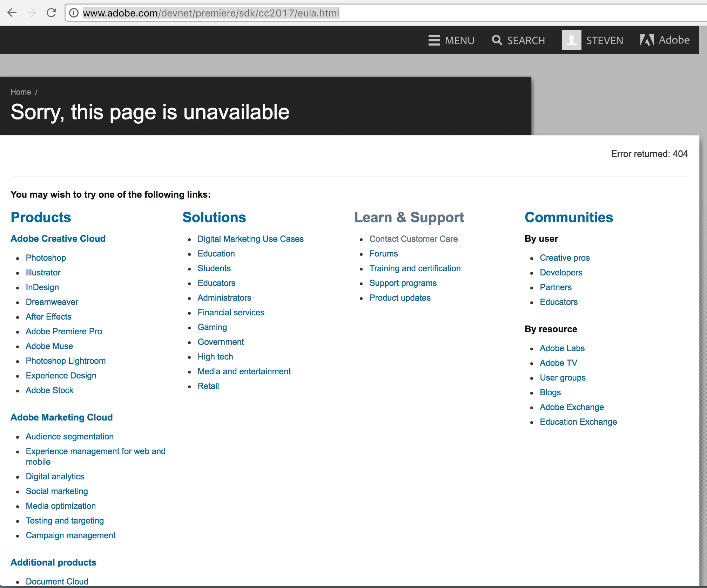Open the Adobe Creative Cloud heading link
Viewport: 707px width, 588px height.
(58, 239)
